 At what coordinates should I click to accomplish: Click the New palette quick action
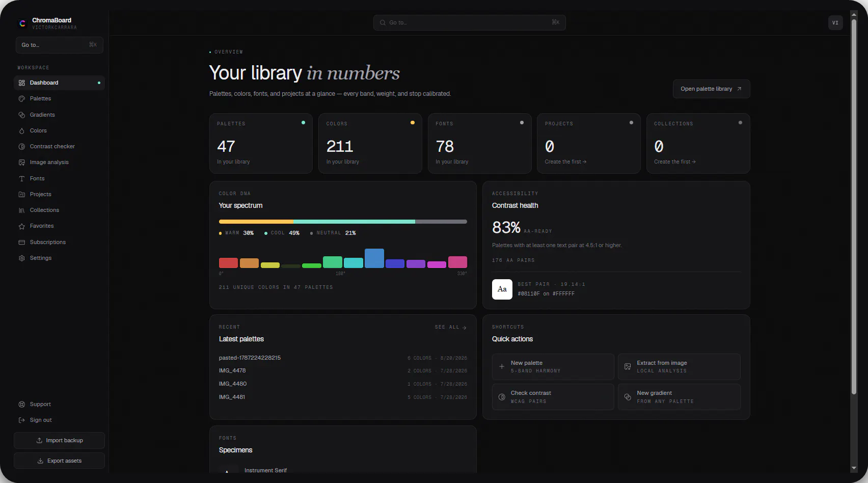[x=553, y=367]
